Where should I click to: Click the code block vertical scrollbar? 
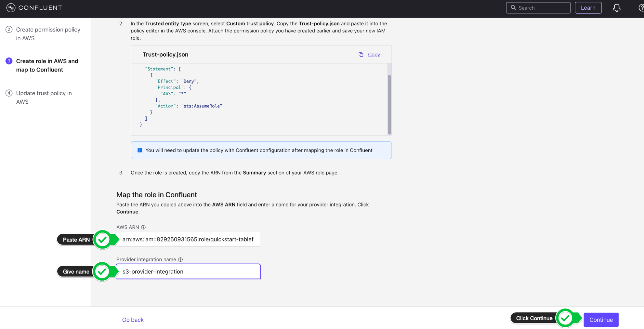(389, 105)
